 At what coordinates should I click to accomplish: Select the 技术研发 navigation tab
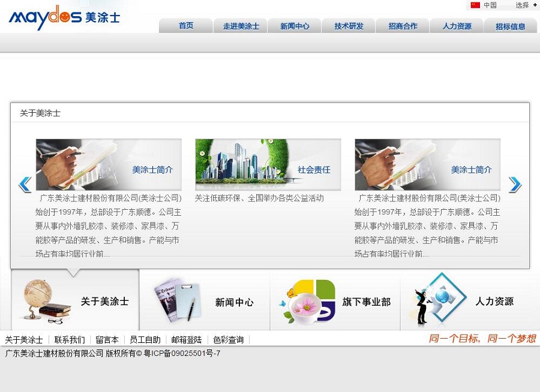[349, 26]
